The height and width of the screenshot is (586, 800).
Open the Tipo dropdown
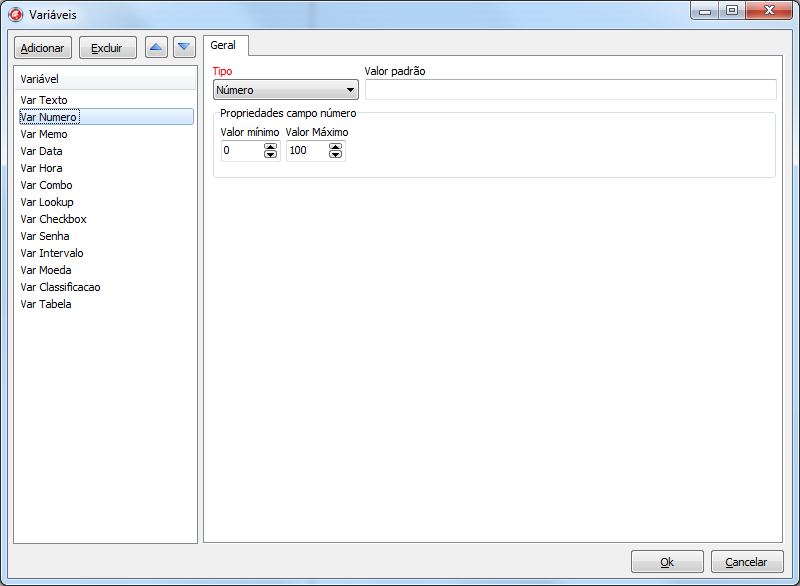tap(286, 90)
